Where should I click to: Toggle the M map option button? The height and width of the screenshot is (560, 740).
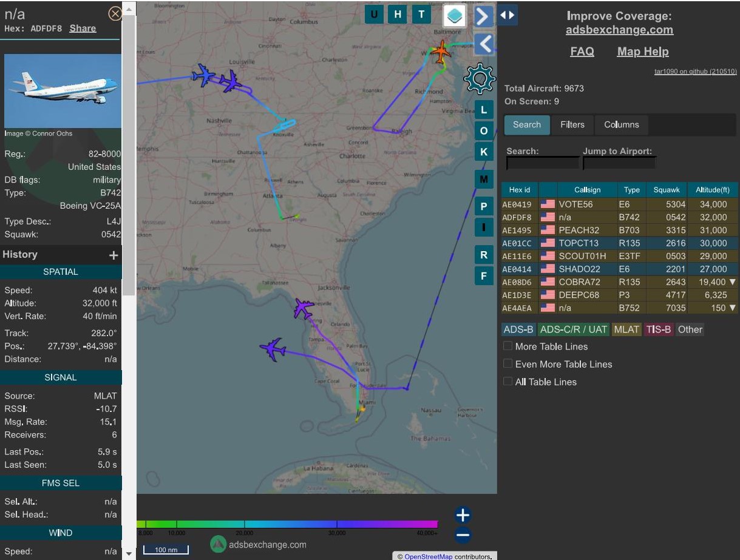[x=484, y=180]
